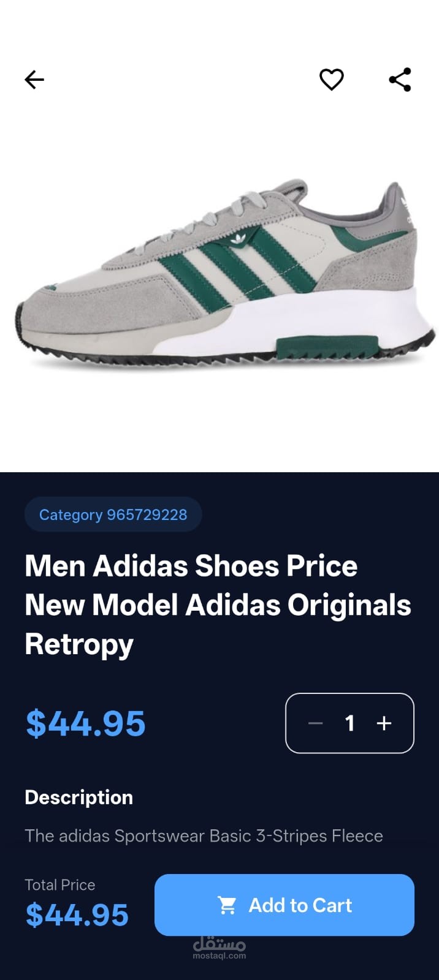Tap the Total Price label
439x980 pixels.
pos(59,885)
